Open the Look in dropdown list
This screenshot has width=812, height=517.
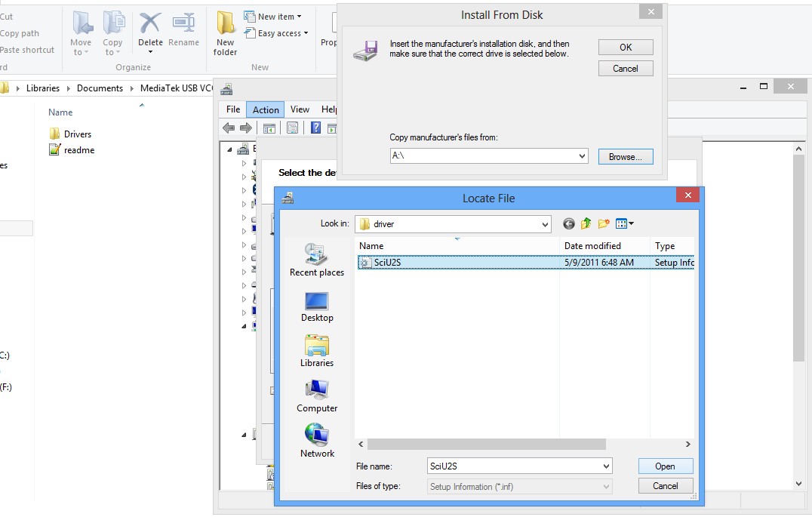[546, 223]
